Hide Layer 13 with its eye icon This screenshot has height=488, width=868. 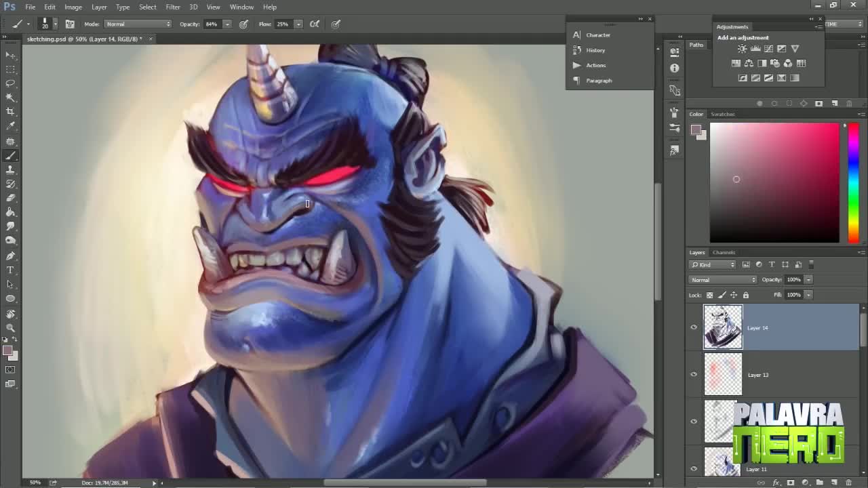tap(694, 374)
